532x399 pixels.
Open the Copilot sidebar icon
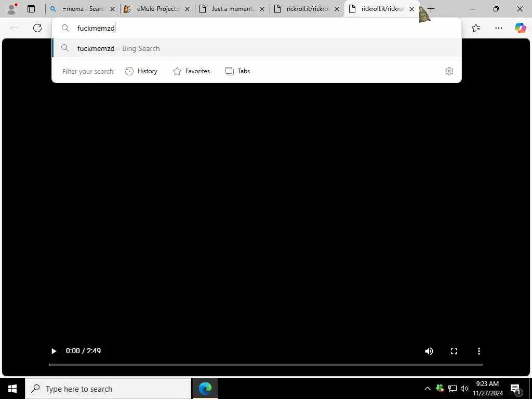[520, 28]
